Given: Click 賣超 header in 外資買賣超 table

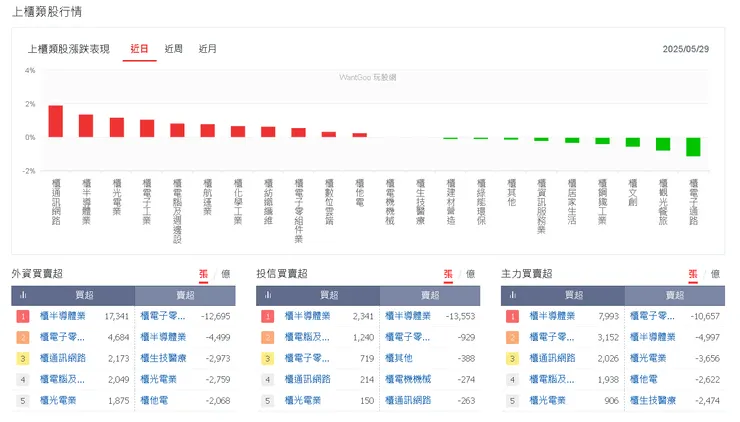Looking at the screenshot, I should coord(185,295).
